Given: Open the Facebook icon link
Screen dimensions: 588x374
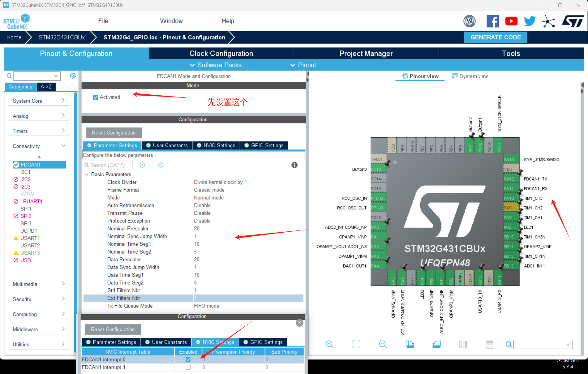Looking at the screenshot, I should 492,21.
